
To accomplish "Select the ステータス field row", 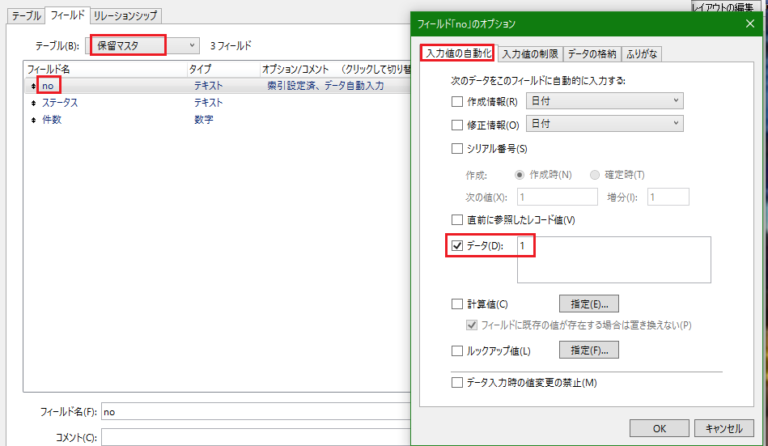I will click(x=217, y=103).
